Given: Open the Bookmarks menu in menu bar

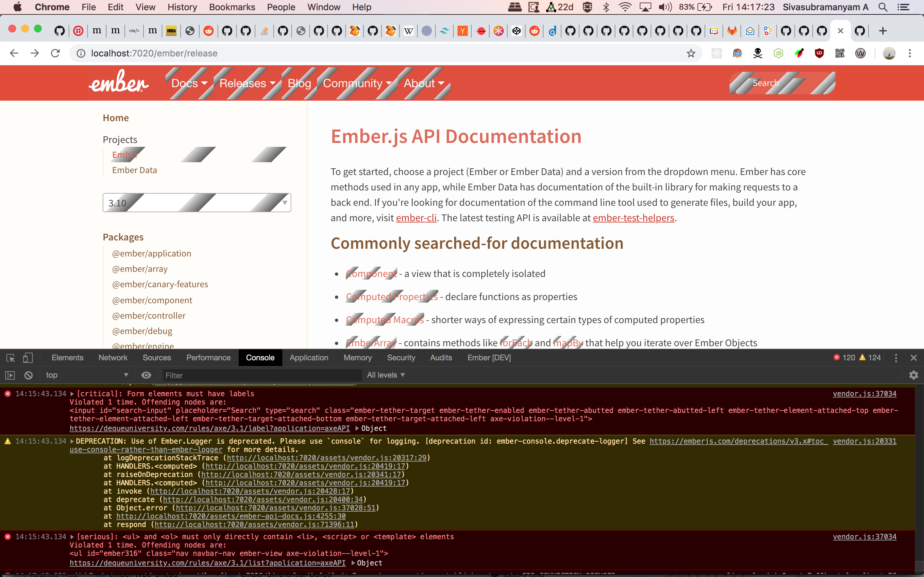Looking at the screenshot, I should pyautogui.click(x=232, y=7).
